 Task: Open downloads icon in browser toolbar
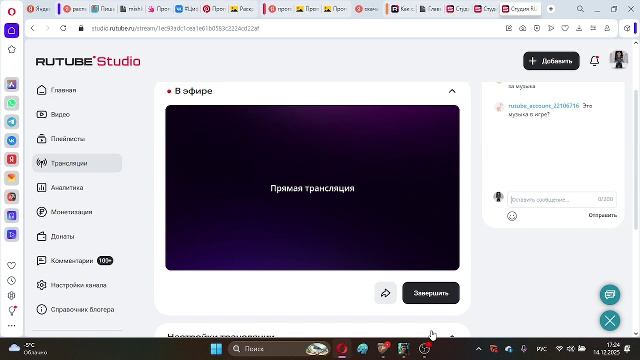pyautogui.click(x=579, y=28)
